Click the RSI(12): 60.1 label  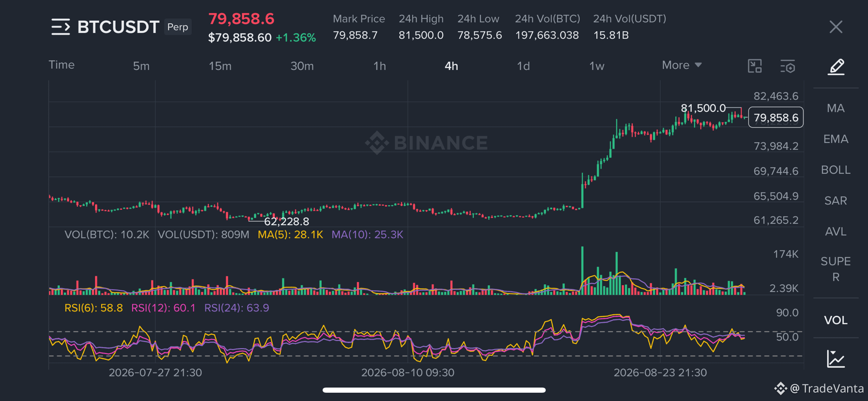[163, 308]
